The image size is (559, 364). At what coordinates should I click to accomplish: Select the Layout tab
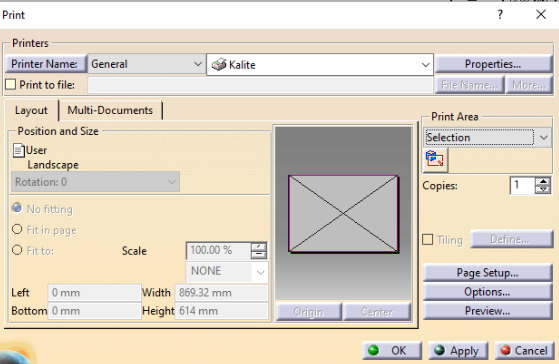click(x=31, y=110)
